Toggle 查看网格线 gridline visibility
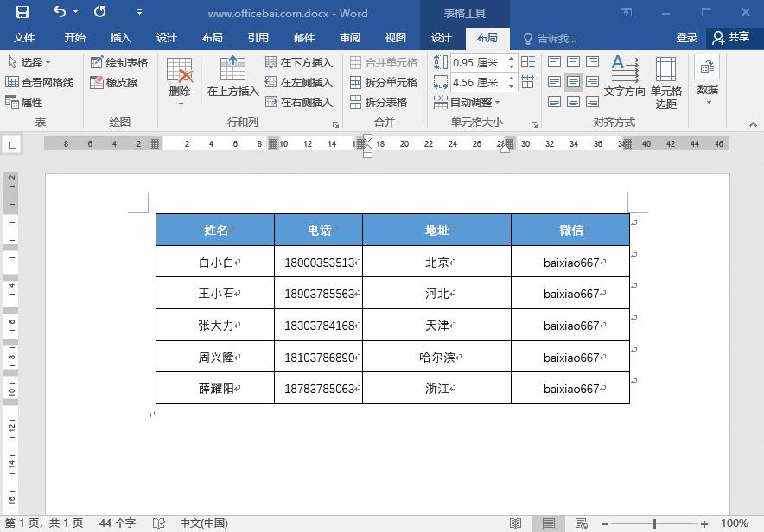The width and height of the screenshot is (764, 532). (38, 82)
